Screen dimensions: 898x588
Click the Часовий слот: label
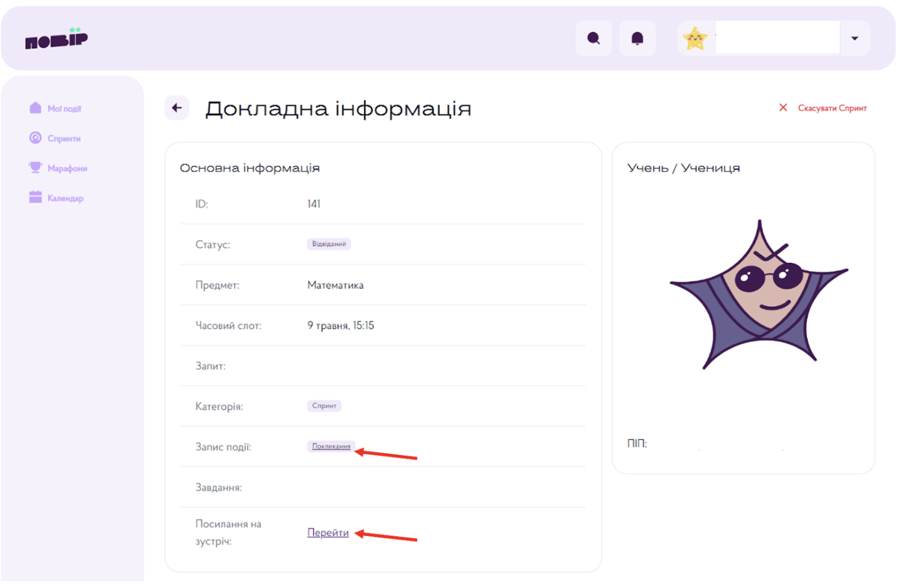coord(228,326)
